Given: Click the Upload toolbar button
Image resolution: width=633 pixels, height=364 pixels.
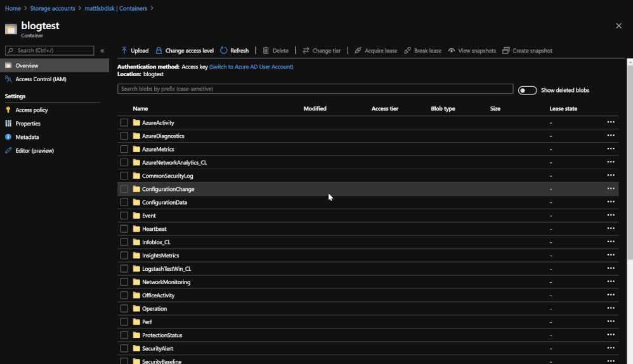Looking at the screenshot, I should 135,51.
